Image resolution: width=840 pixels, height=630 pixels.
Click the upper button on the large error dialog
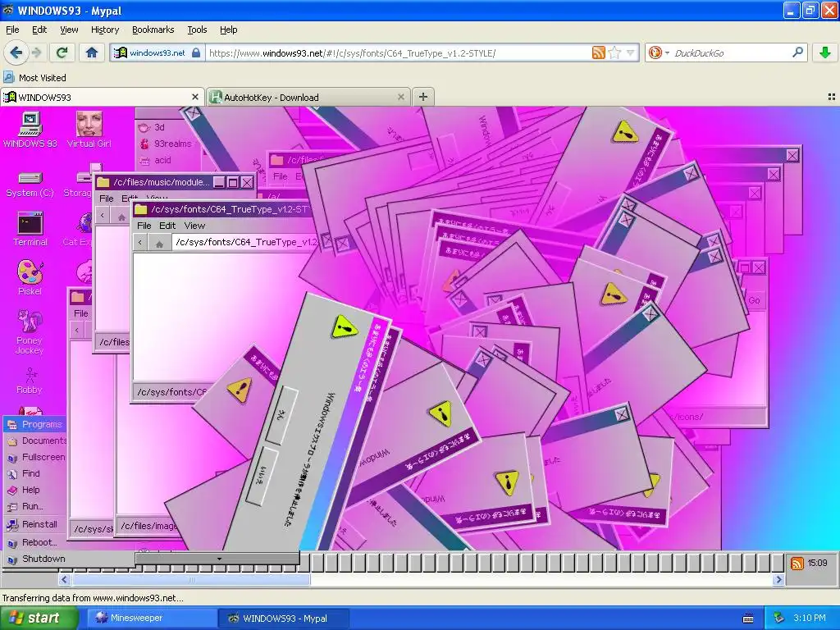point(282,416)
